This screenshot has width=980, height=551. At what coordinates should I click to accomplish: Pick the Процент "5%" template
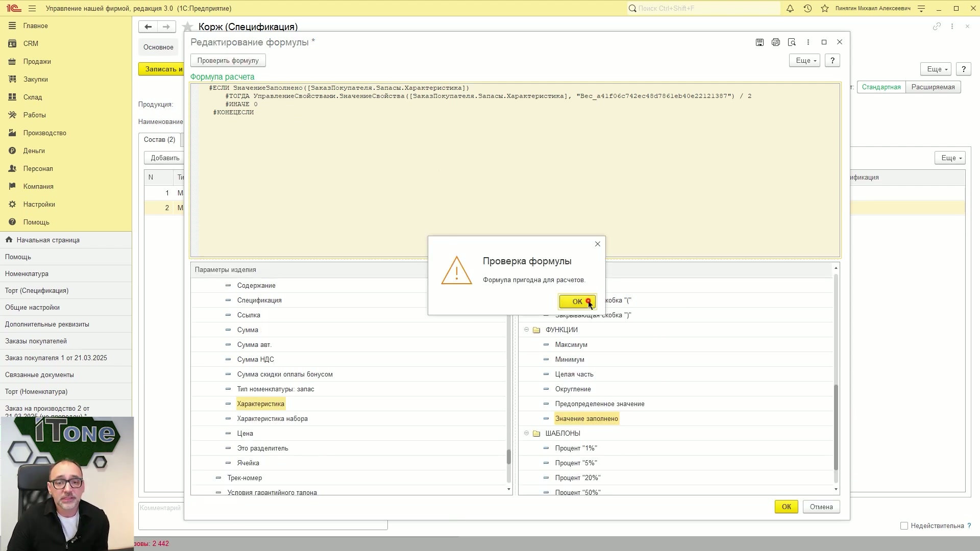[576, 463]
